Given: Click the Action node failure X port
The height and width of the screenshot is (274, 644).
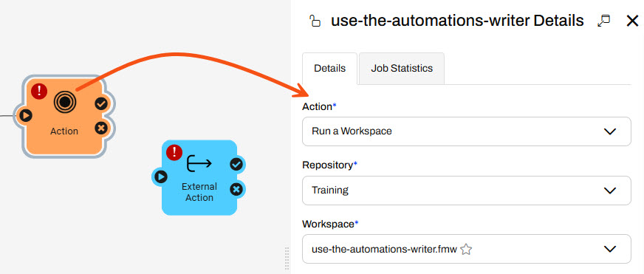Looking at the screenshot, I should pos(101,129).
